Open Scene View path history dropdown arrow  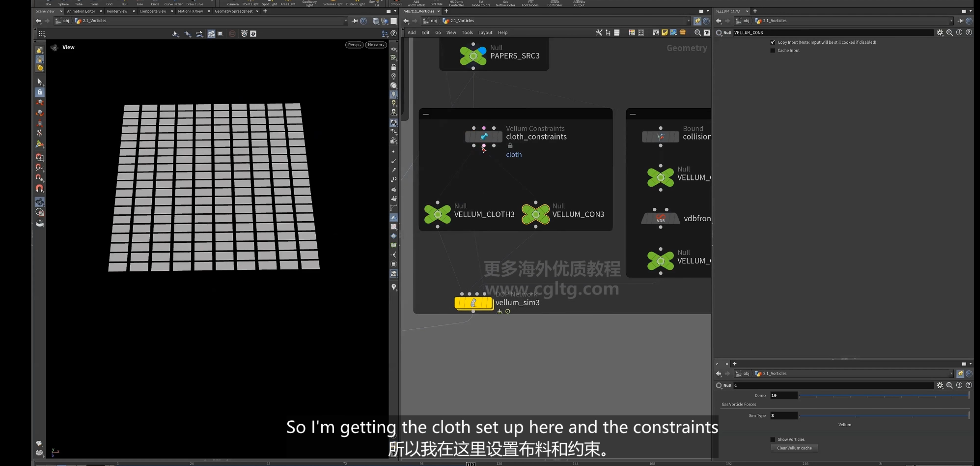pos(345,21)
